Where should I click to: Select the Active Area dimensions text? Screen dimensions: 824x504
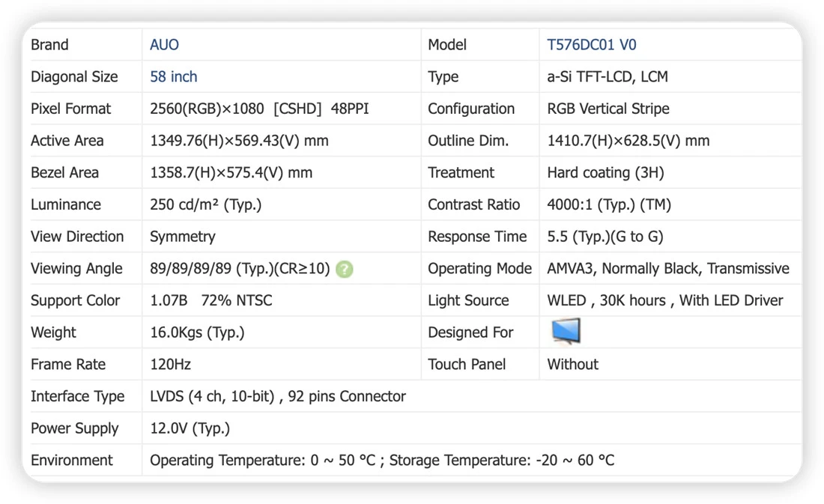[x=239, y=141]
